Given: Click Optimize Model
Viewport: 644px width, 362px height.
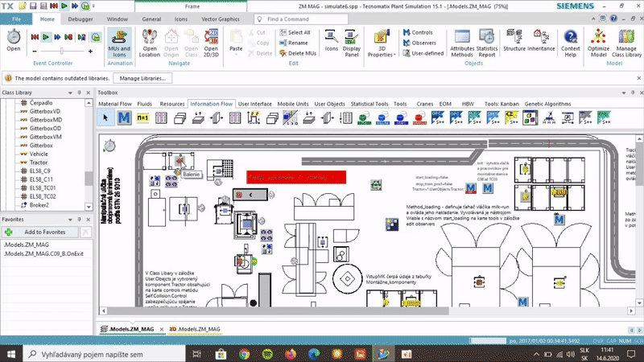Looking at the screenshot, I should (x=598, y=43).
